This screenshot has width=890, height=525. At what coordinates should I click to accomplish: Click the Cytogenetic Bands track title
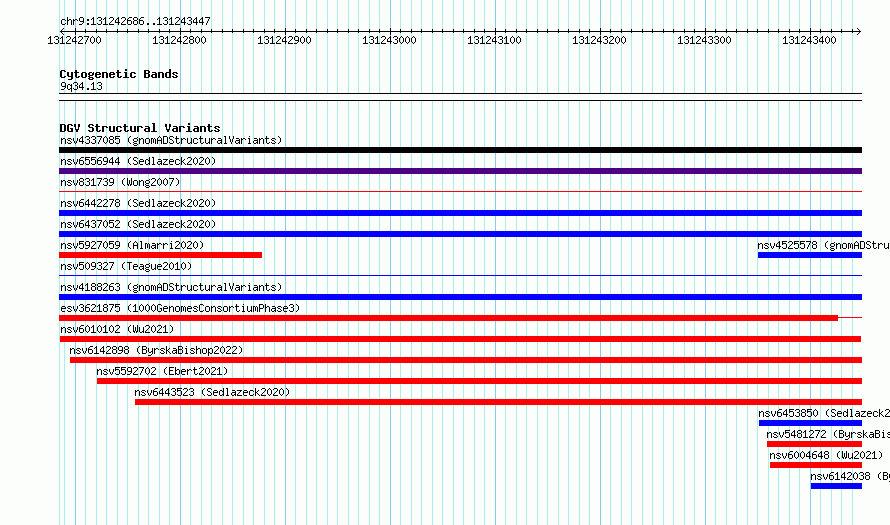[119, 74]
